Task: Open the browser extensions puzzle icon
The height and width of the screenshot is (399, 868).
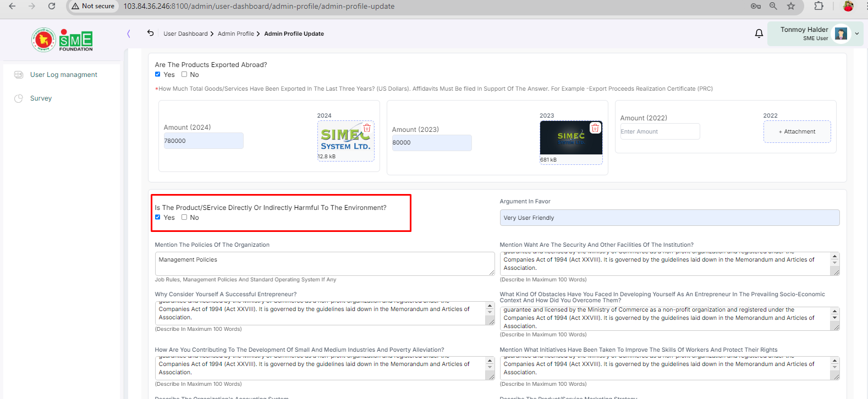Action: point(819,6)
